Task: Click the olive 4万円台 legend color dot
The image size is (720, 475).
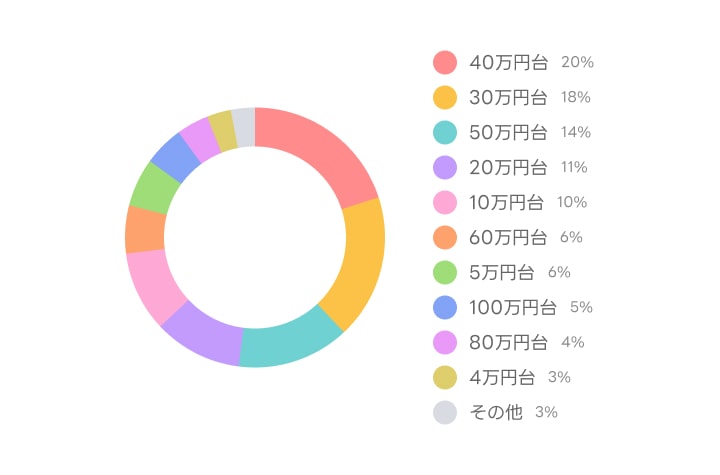Action: pos(445,377)
